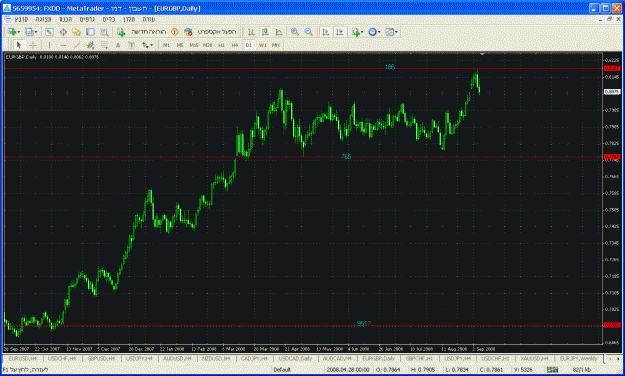Viewport: 625px width, 376px height.
Task: Expand the New Chart dropdown arrow
Action: pos(19,32)
